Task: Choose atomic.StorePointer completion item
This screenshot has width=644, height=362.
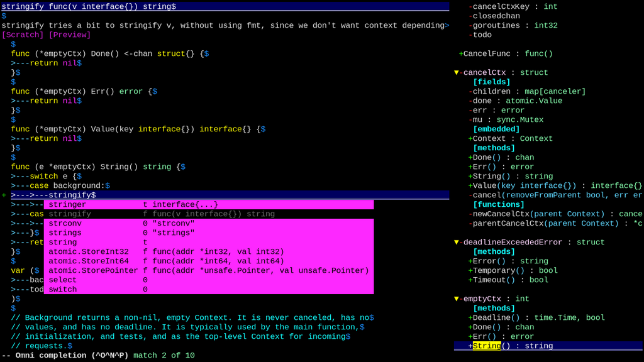Action: 209,270
